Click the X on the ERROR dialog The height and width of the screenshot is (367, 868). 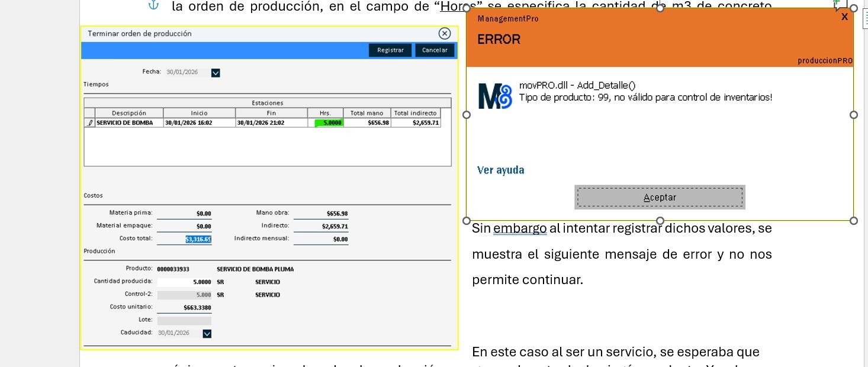(x=844, y=17)
